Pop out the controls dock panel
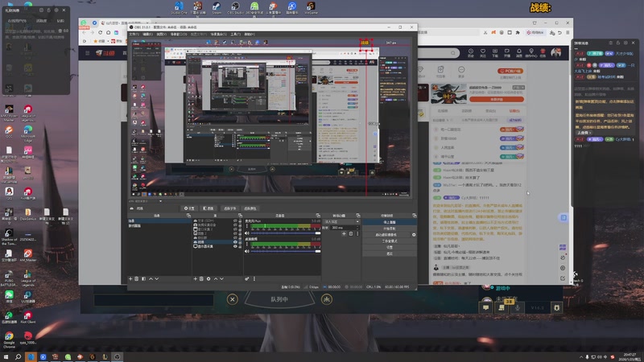644x362 pixels. coord(414,216)
